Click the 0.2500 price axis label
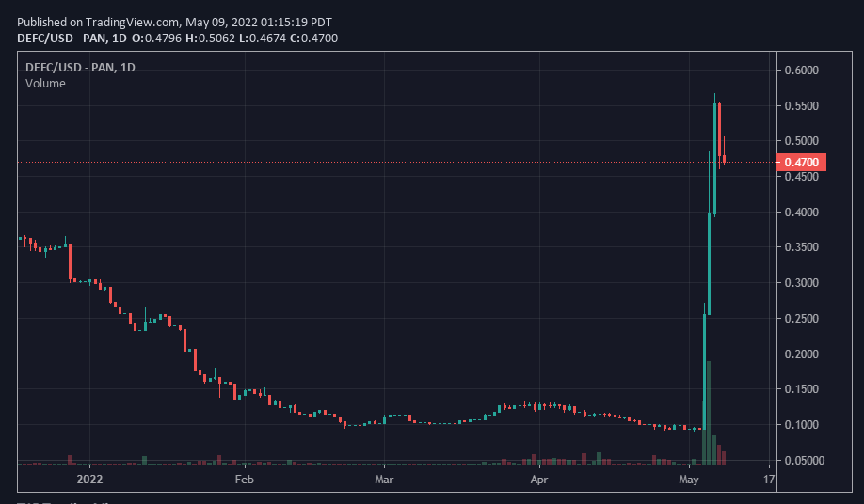 click(x=801, y=319)
